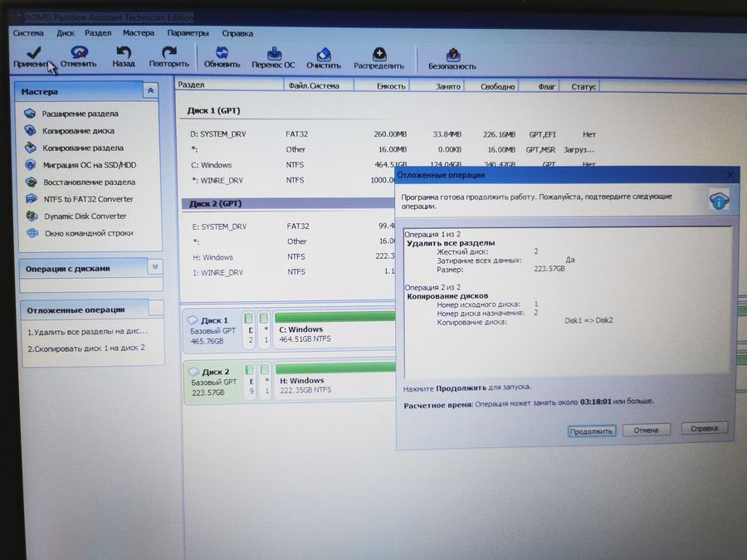Expand the Операции с дисками panel
This screenshot has width=747, height=560.
pyautogui.click(x=154, y=267)
